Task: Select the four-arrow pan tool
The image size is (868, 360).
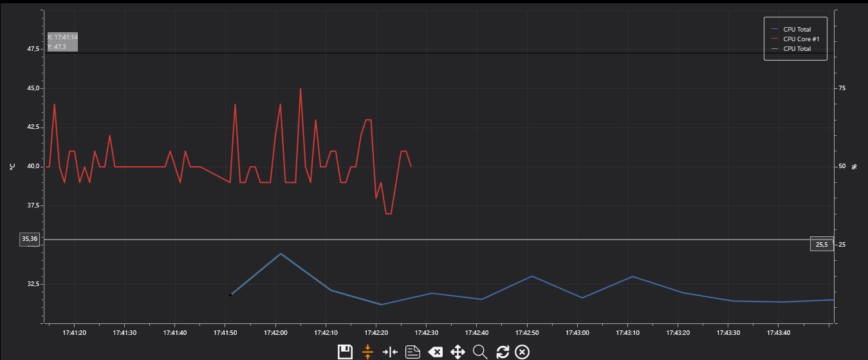Action: 457,352
